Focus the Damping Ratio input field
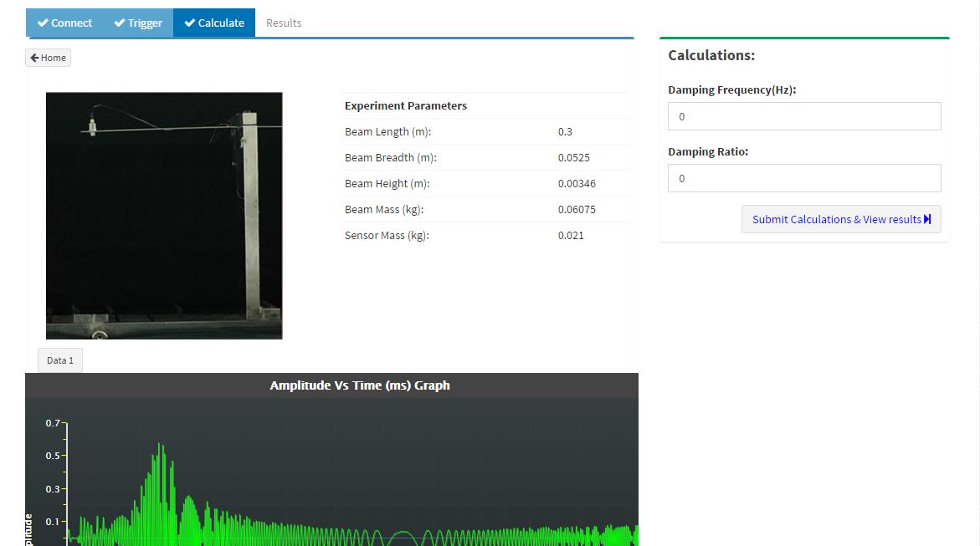The image size is (980, 546). (804, 178)
